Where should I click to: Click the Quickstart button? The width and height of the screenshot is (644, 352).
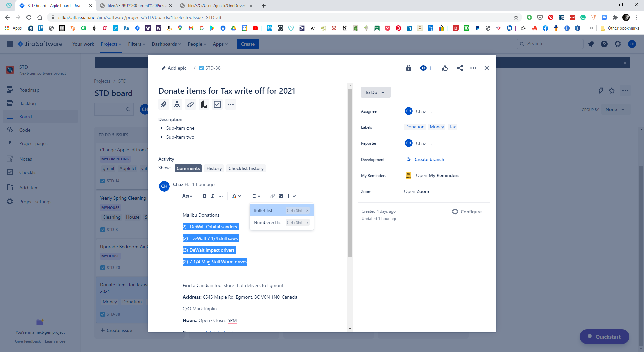click(604, 337)
